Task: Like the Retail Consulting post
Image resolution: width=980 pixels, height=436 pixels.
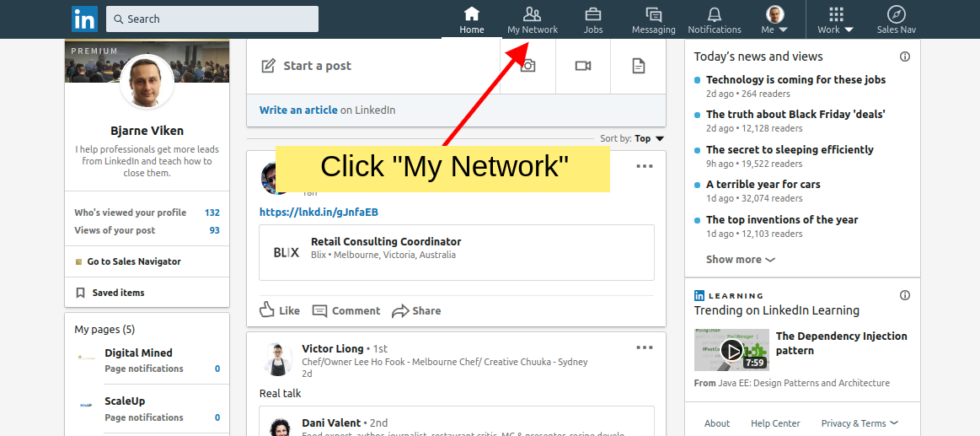Action: [280, 310]
